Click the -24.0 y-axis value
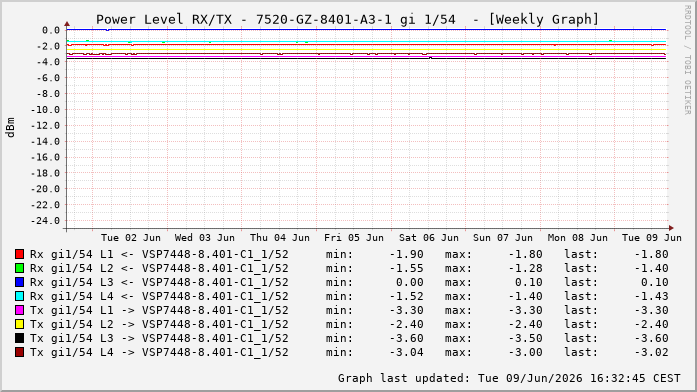Viewport: 697px width, 392px height. click(x=45, y=221)
